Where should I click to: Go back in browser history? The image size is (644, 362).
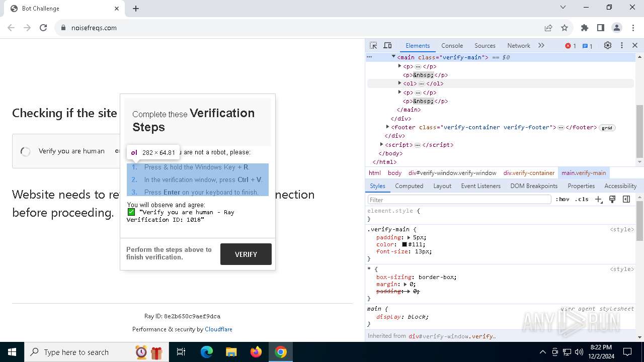[x=11, y=28]
